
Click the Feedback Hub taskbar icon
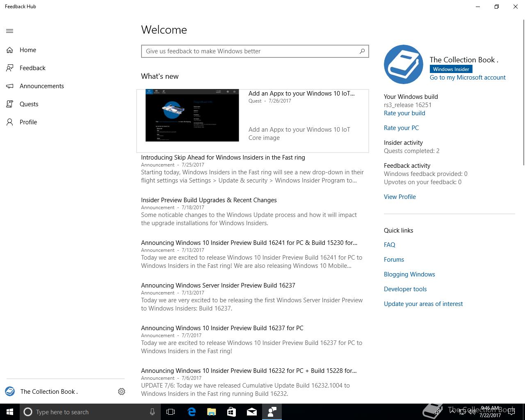[x=272, y=412]
